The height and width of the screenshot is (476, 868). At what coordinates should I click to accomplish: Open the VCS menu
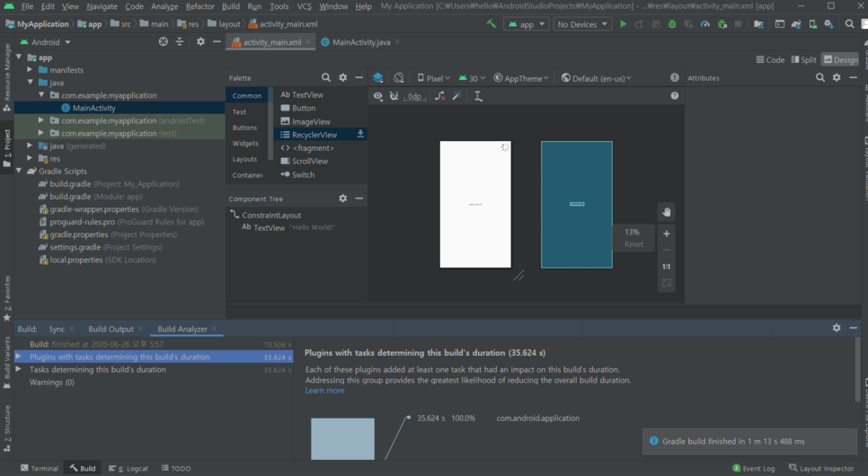304,6
